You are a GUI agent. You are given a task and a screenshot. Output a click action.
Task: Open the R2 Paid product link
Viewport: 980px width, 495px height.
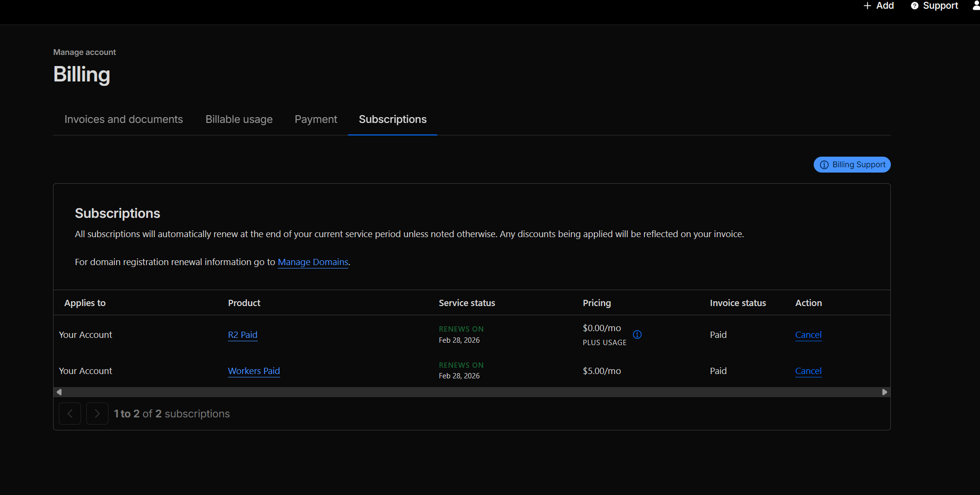pyautogui.click(x=242, y=335)
